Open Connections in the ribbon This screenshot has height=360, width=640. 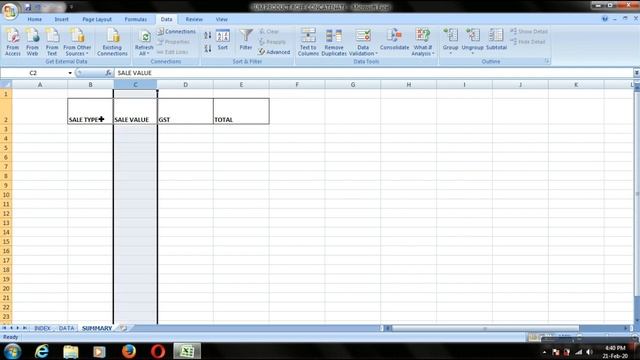(177, 31)
